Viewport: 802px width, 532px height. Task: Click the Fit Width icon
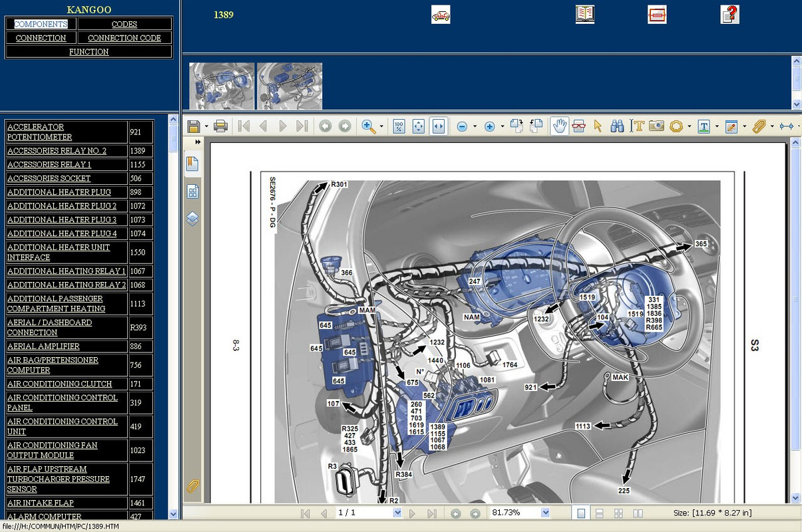[439, 126]
